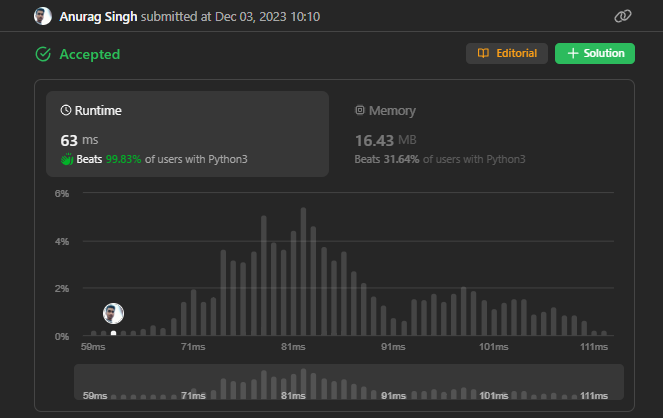Click the white highlighted bar under the avatar

click(114, 333)
